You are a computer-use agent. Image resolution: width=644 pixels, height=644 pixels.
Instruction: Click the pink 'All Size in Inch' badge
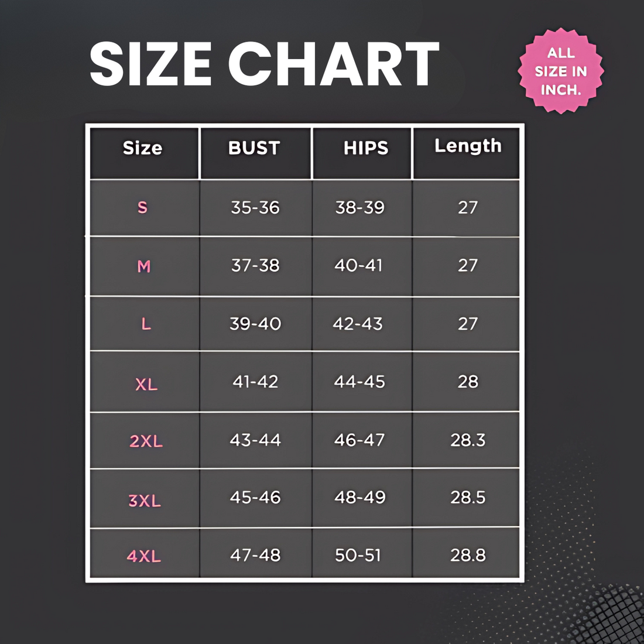[x=560, y=71]
